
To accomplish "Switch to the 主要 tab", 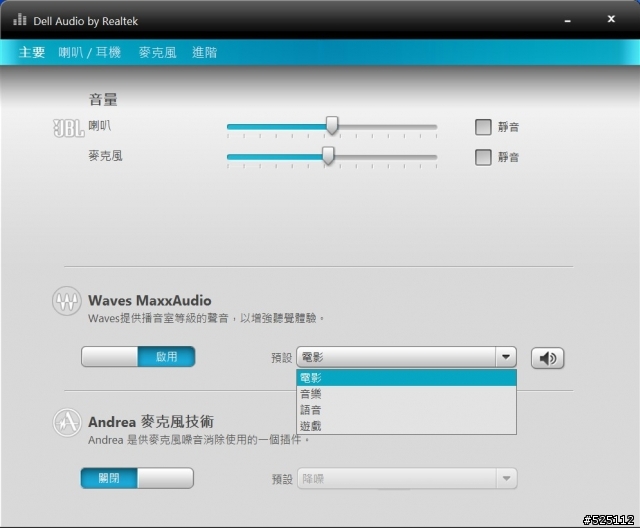I will (x=32, y=52).
